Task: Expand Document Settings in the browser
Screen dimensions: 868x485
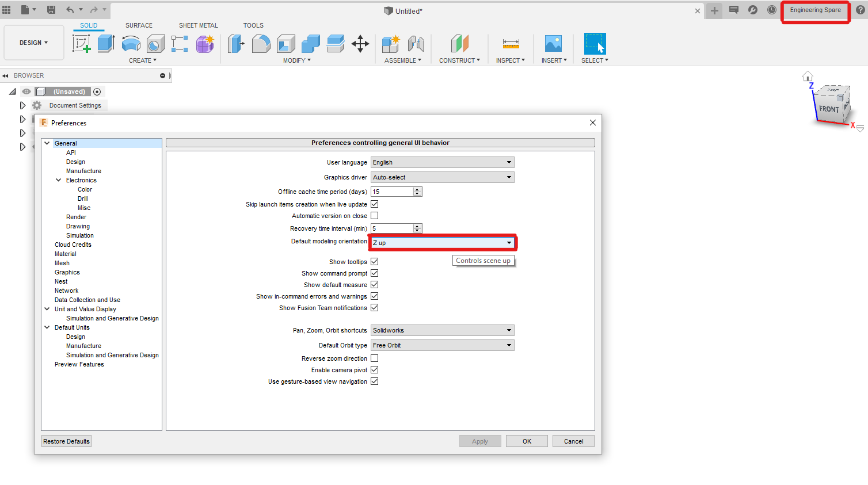Action: (22, 105)
